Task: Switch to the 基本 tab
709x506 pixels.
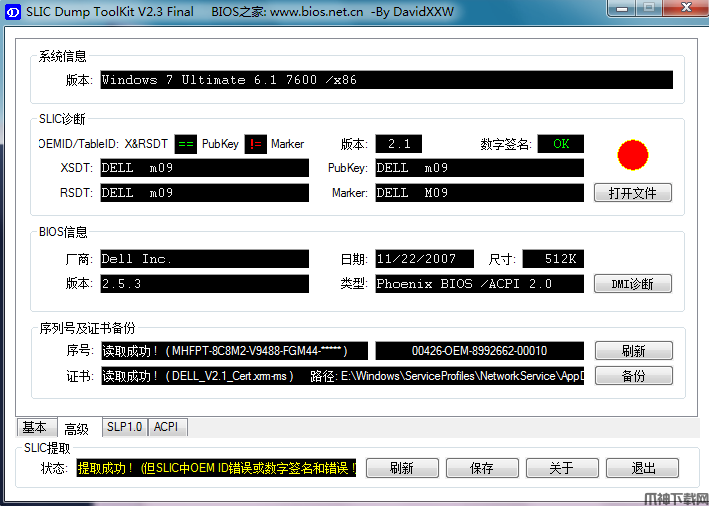Action: click(x=36, y=427)
